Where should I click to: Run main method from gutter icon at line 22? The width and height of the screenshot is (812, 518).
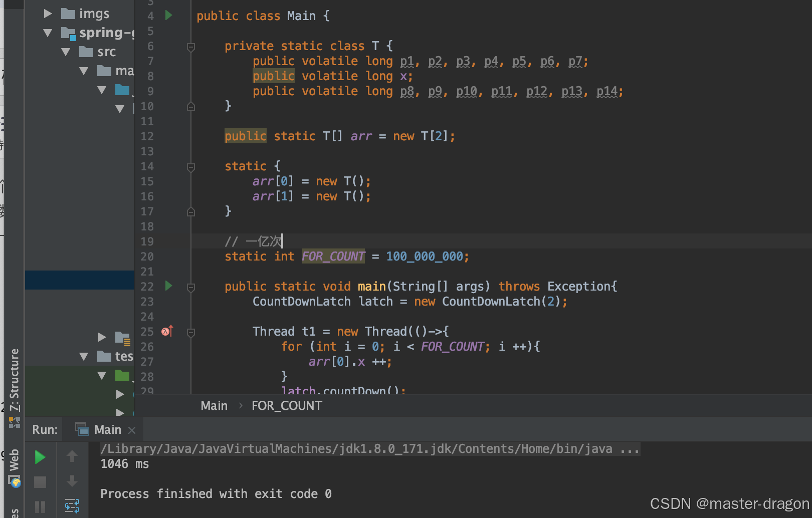pos(169,286)
